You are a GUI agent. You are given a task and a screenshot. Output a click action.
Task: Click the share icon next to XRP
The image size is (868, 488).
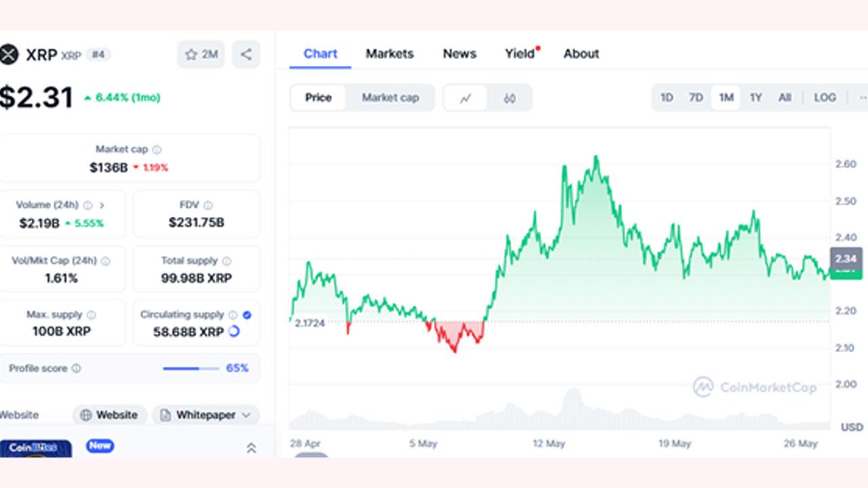click(246, 55)
